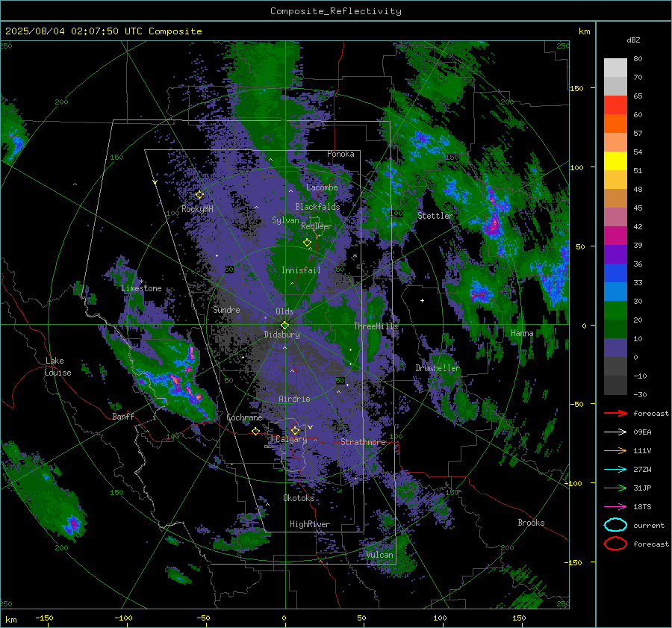Image resolution: width=672 pixels, height=628 pixels.
Task: Select the orange 111V arrow icon
Action: 615,450
